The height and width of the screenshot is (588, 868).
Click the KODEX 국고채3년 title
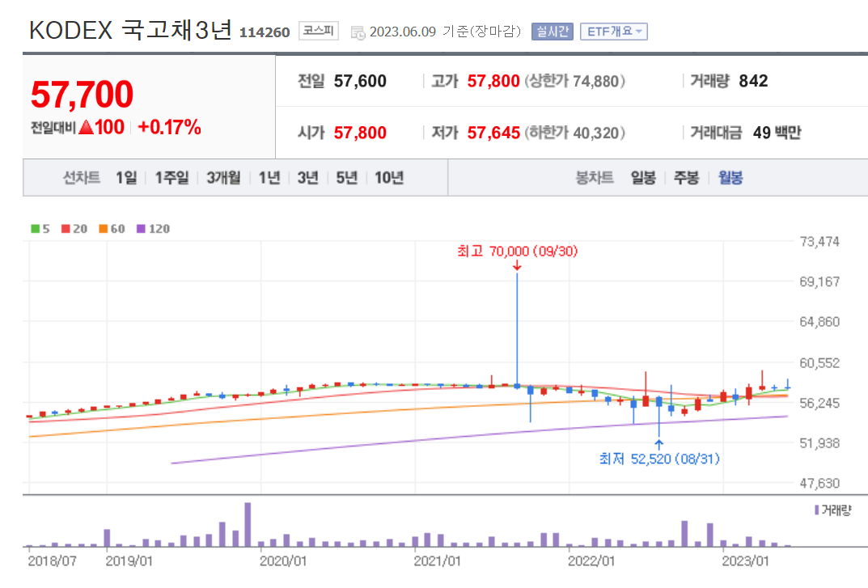(x=130, y=30)
